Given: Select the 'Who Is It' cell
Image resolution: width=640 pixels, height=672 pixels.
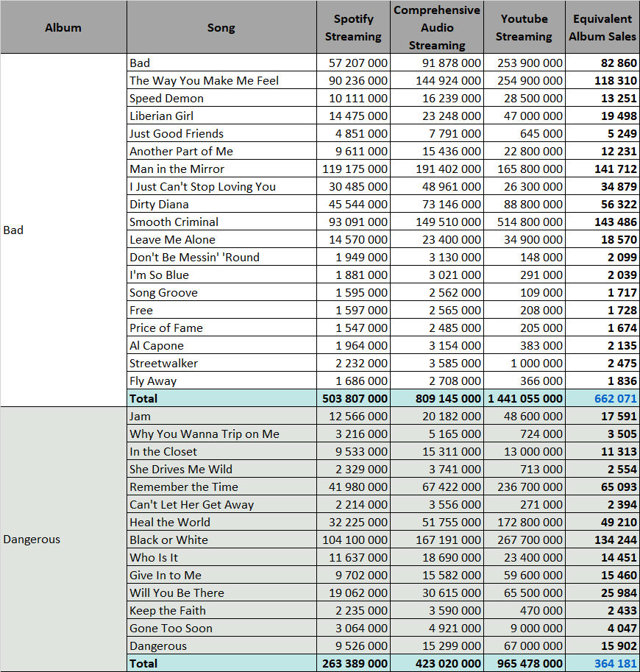Looking at the screenshot, I should pos(221,558).
